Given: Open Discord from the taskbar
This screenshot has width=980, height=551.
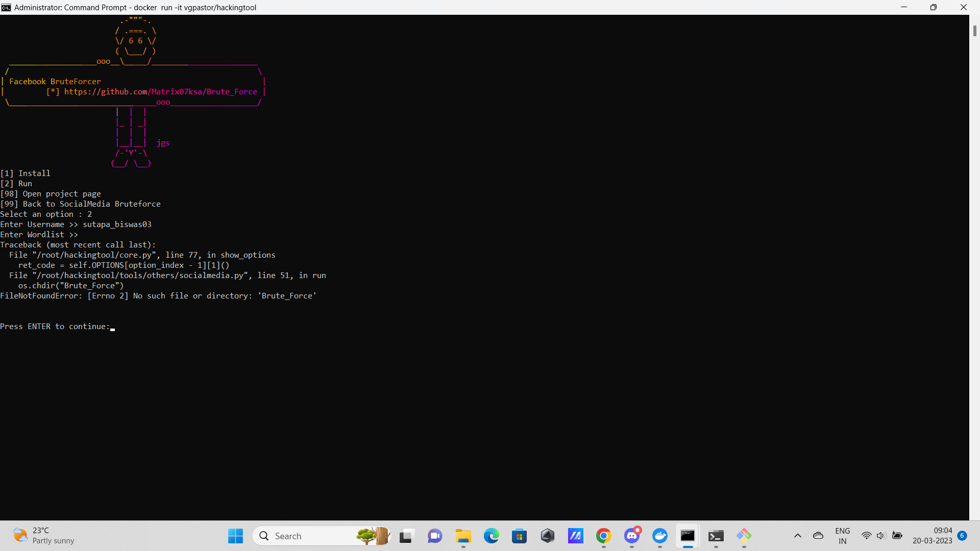Looking at the screenshot, I should click(632, 536).
